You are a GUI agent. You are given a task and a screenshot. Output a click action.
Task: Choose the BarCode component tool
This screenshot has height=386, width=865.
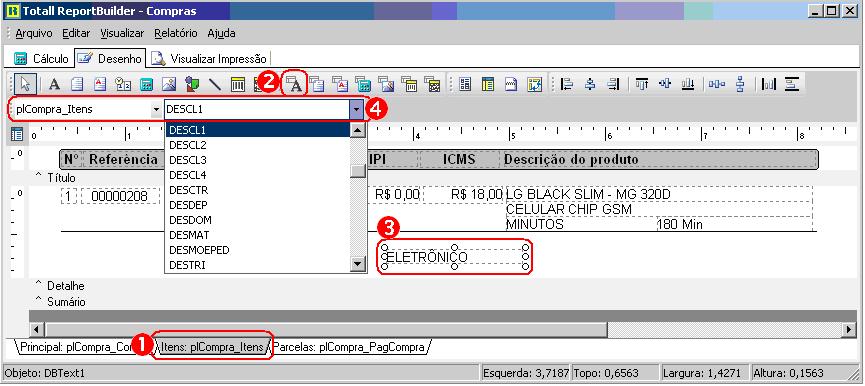tap(238, 84)
